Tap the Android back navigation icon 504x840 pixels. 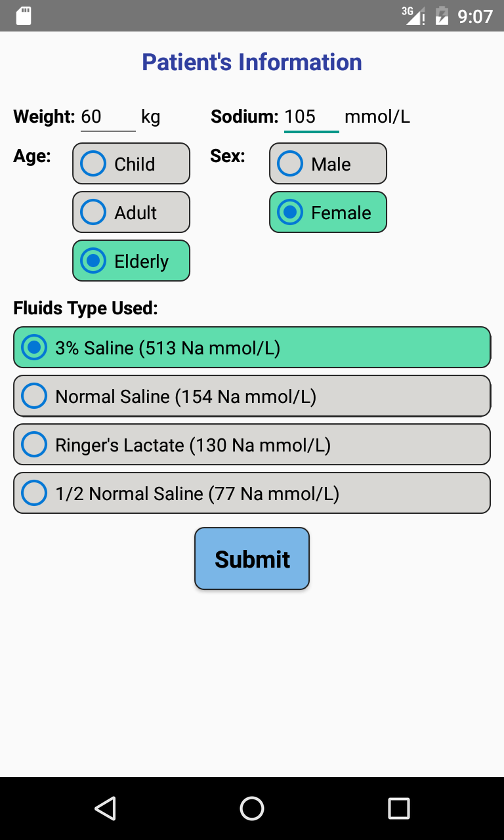click(105, 808)
